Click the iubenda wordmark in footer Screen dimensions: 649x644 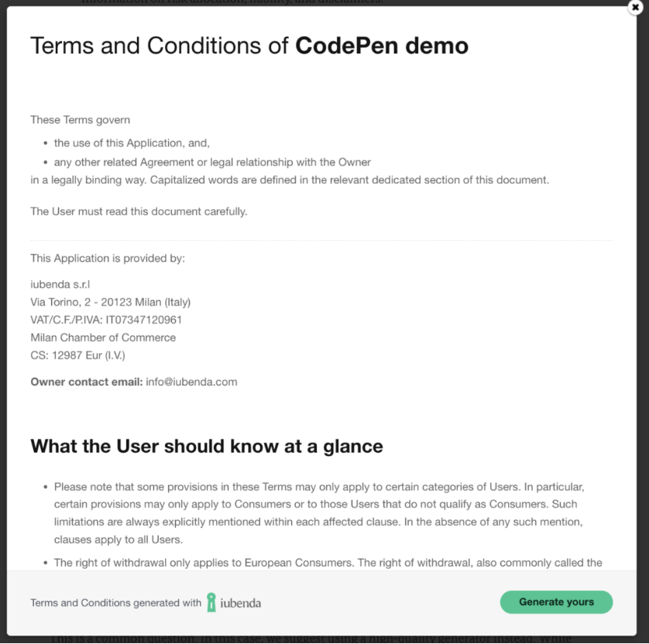(241, 603)
